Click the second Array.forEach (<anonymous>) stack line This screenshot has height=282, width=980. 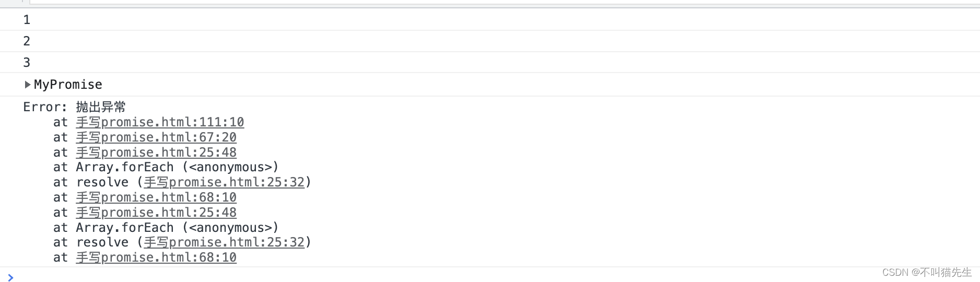[166, 228]
